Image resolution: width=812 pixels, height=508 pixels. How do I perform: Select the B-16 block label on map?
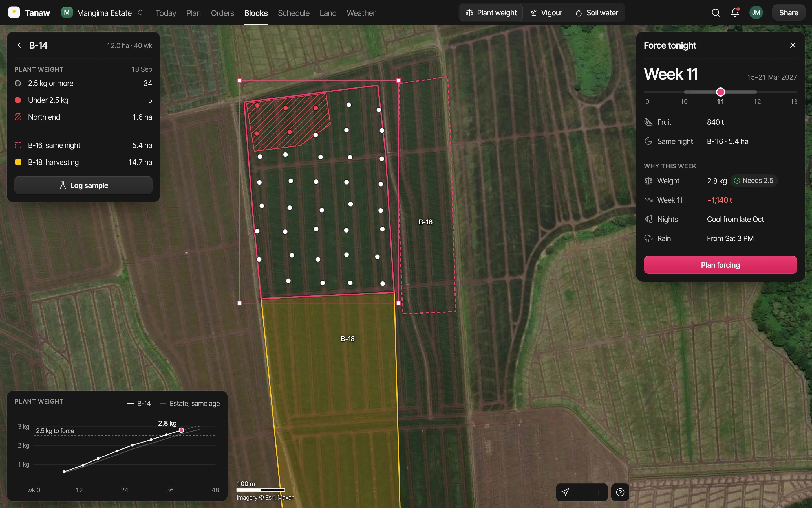[425, 222]
